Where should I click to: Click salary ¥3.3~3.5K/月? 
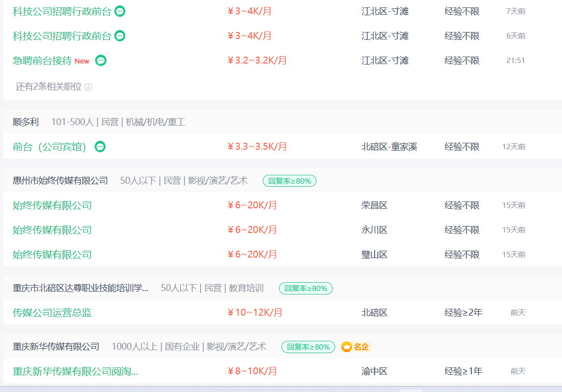pos(257,147)
